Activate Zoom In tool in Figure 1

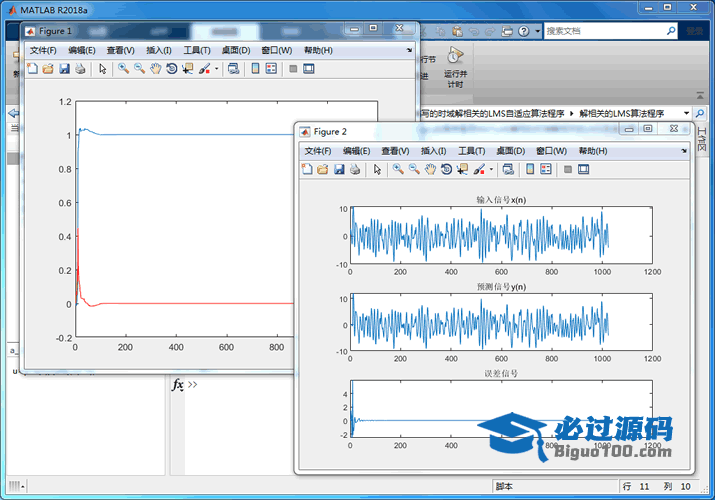pyautogui.click(x=123, y=69)
